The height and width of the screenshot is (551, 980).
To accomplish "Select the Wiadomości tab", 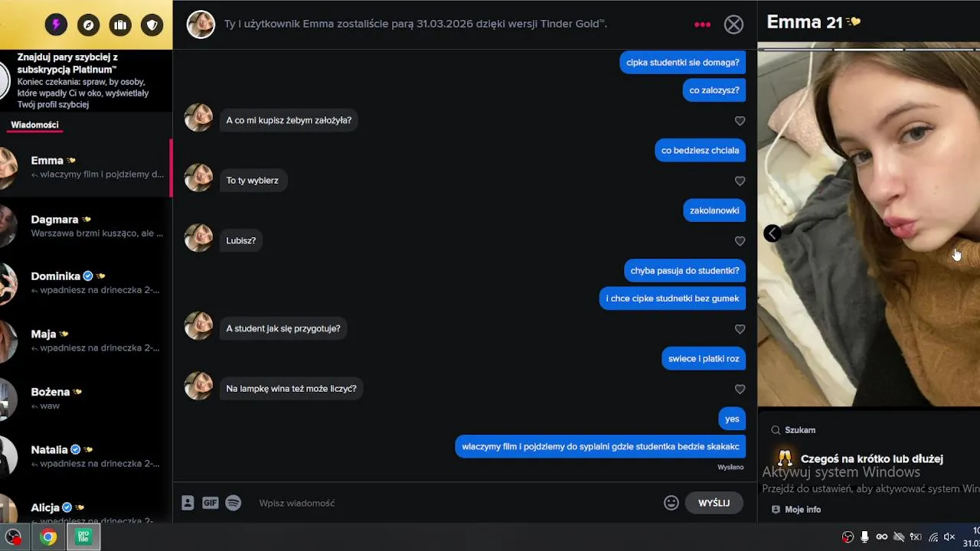I will point(34,125).
